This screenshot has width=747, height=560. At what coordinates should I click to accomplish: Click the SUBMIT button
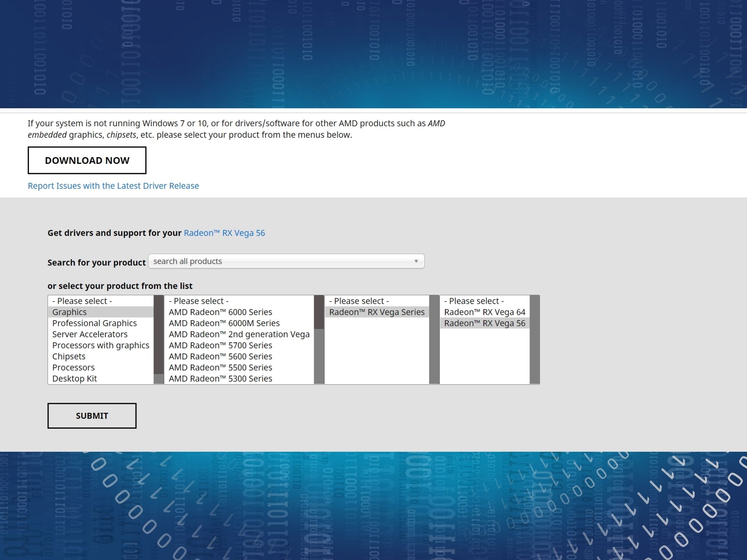92,416
